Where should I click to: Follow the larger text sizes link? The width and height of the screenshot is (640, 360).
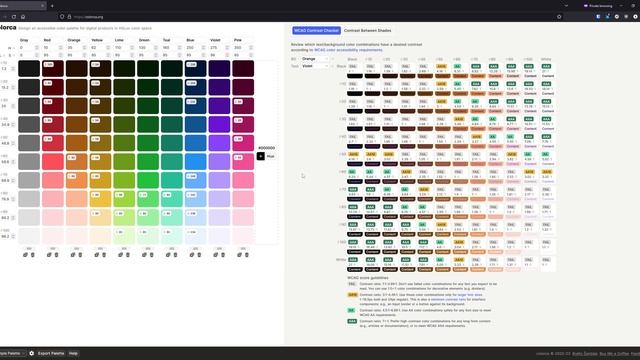(470, 294)
